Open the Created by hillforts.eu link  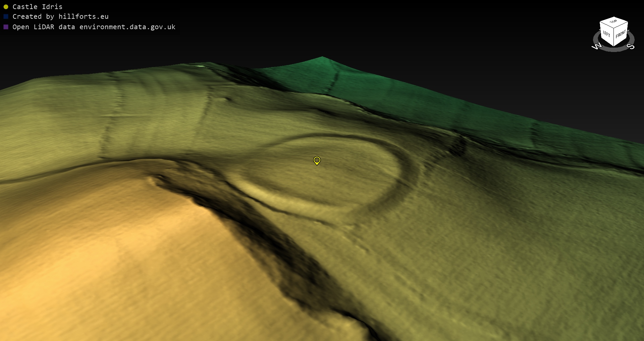pos(60,16)
